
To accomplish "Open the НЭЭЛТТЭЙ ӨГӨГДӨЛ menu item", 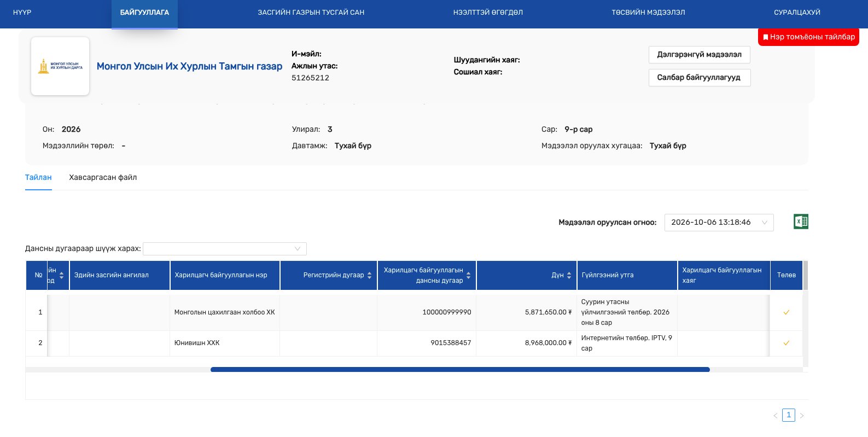I will point(488,12).
